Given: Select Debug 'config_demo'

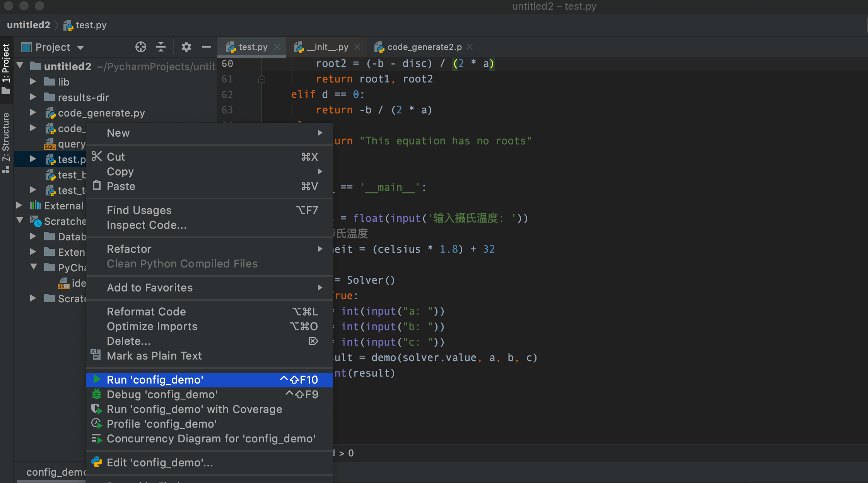Looking at the screenshot, I should (x=209, y=394).
